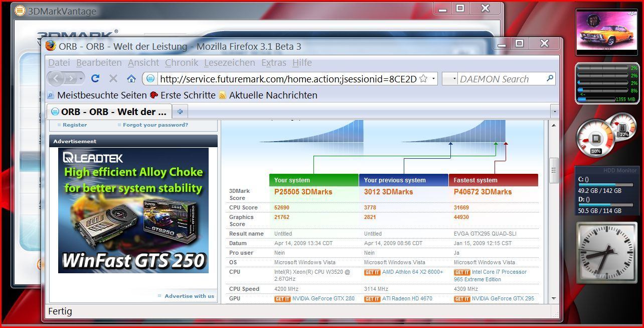Image resolution: width=644 pixels, height=328 pixels.
Task: Open the Hilfe menu
Action: 302,62
